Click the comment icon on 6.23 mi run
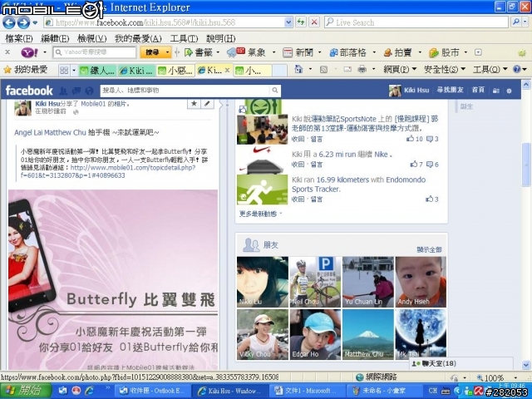The height and width of the screenshot is (399, 532). click(430, 165)
